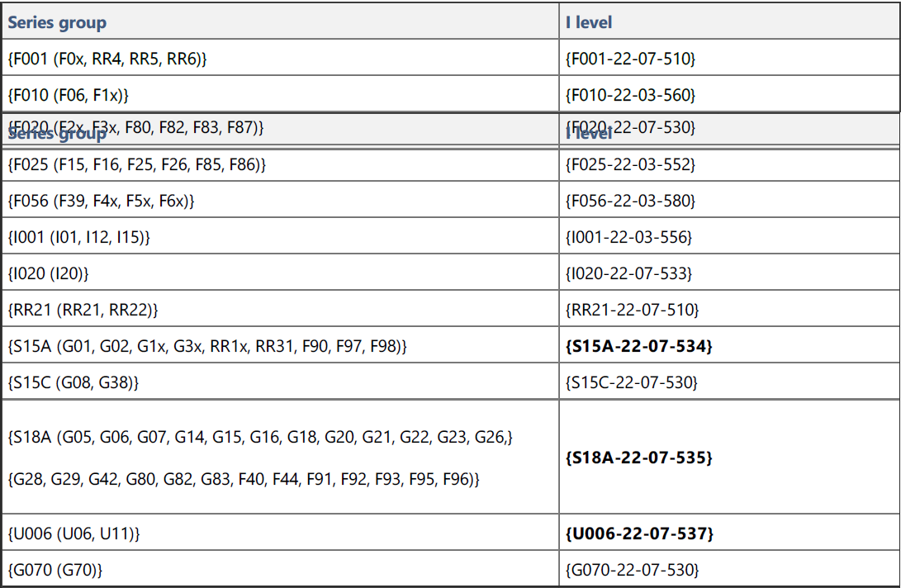Select the bold U006-22-07-537 I level entry
The image size is (901, 588).
click(639, 533)
